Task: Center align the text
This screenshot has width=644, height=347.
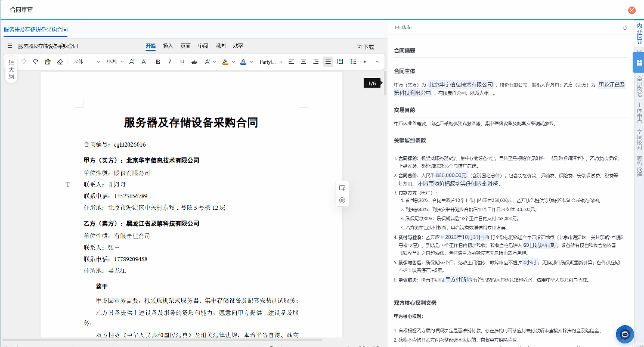Action: click(x=304, y=61)
